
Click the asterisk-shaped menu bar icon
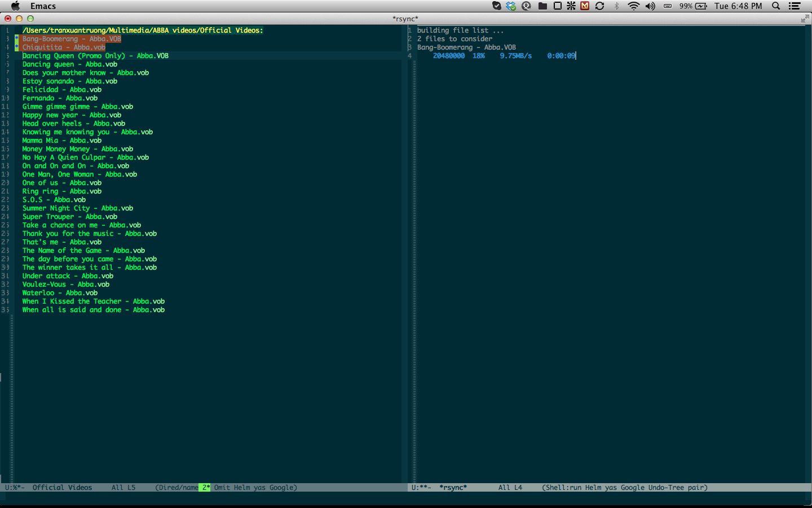(571, 6)
